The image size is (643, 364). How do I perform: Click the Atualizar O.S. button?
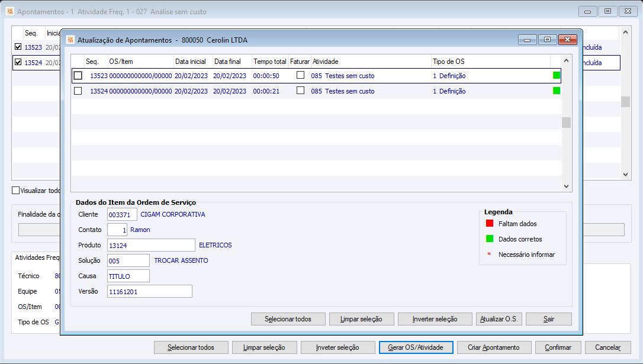(x=499, y=319)
